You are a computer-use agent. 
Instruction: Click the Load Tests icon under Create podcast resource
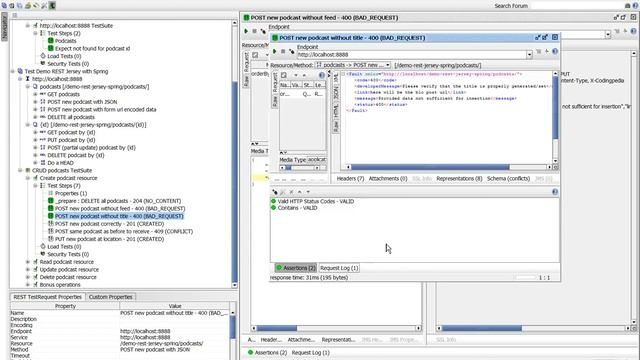(43, 247)
